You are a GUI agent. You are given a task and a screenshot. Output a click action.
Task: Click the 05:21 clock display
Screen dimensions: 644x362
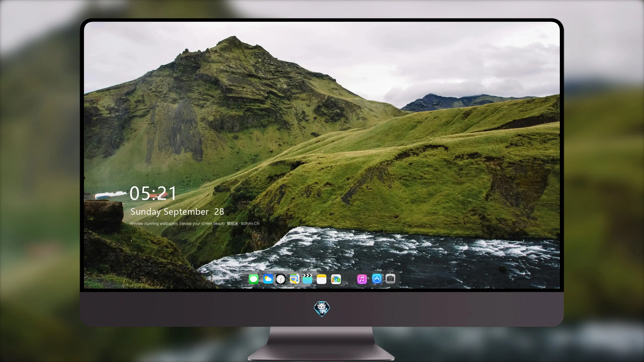point(153,193)
